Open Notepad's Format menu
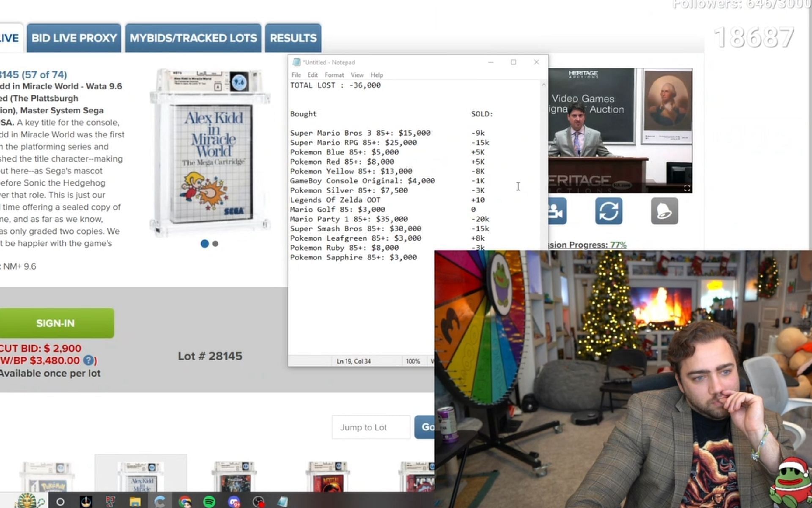Image resolution: width=812 pixels, height=508 pixels. click(x=334, y=75)
